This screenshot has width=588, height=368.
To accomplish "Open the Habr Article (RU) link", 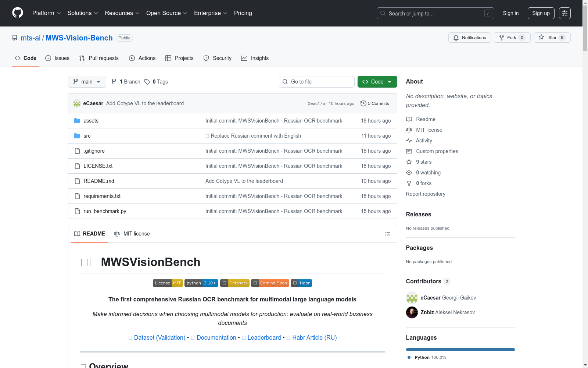I will pos(312,338).
